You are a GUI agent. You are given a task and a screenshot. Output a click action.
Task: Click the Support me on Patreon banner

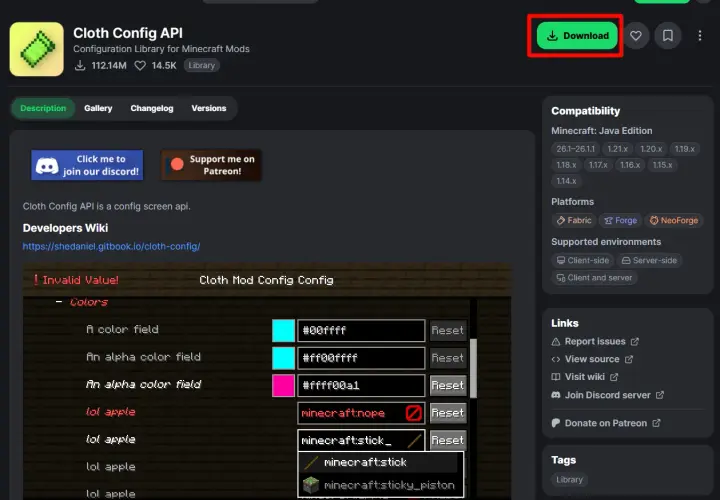(x=211, y=165)
